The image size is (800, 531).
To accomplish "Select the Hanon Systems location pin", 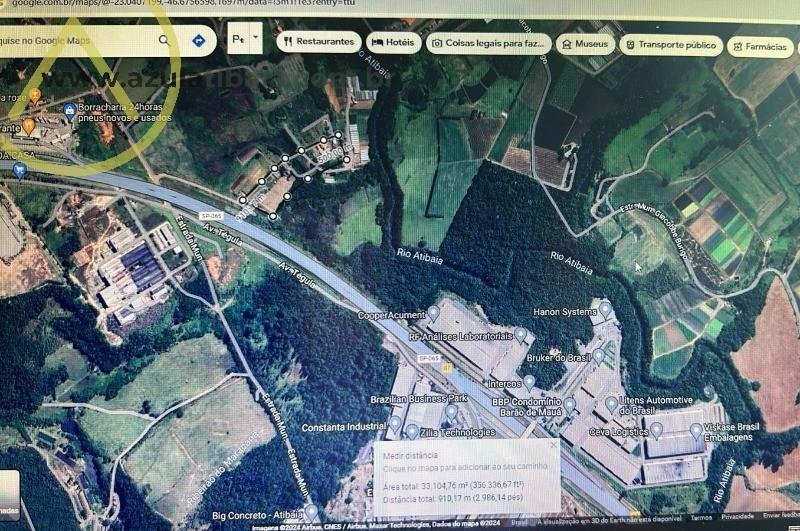I will [x=605, y=311].
